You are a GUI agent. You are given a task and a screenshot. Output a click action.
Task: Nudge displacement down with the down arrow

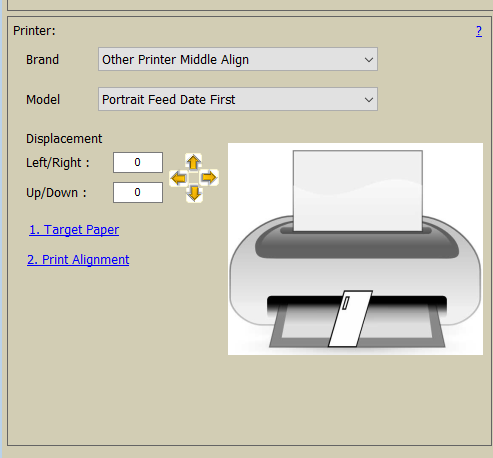pyautogui.click(x=194, y=194)
